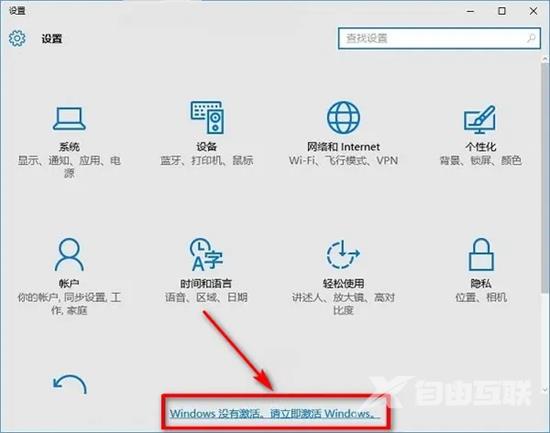The width and height of the screenshot is (550, 433).
Task: Open the 系统 (System) laptop icon
Action: tap(69, 119)
